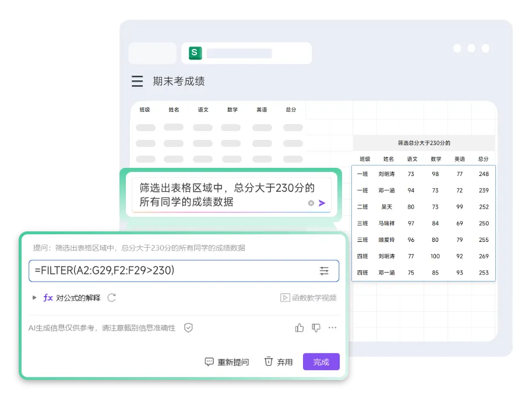
Task: Click the AI生成信息仅供参考 disclaimer text
Action: (x=102, y=328)
